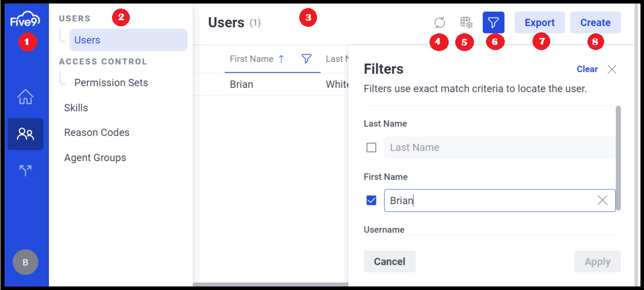Viewport: 644px width, 290px height.
Task: Sort by First Name column header
Action: pos(251,59)
